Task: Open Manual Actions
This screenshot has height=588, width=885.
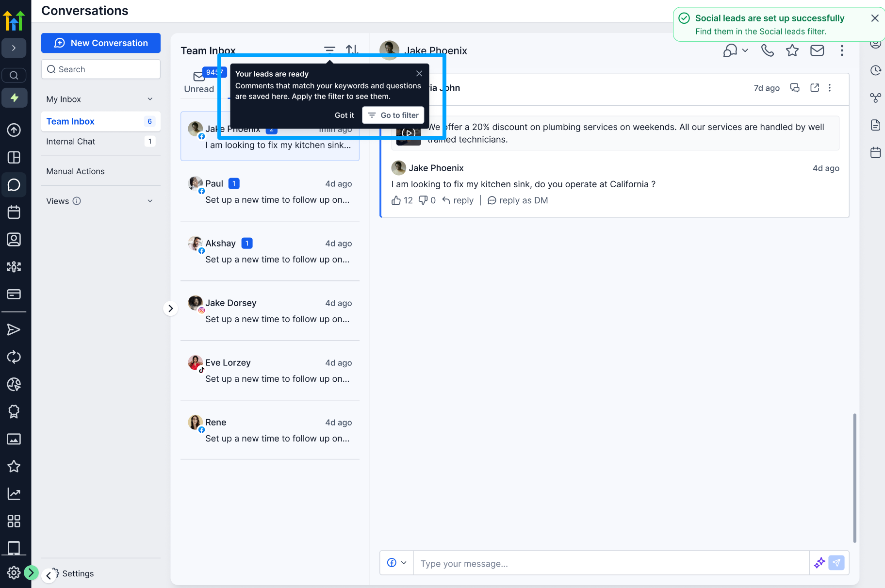Action: point(75,171)
